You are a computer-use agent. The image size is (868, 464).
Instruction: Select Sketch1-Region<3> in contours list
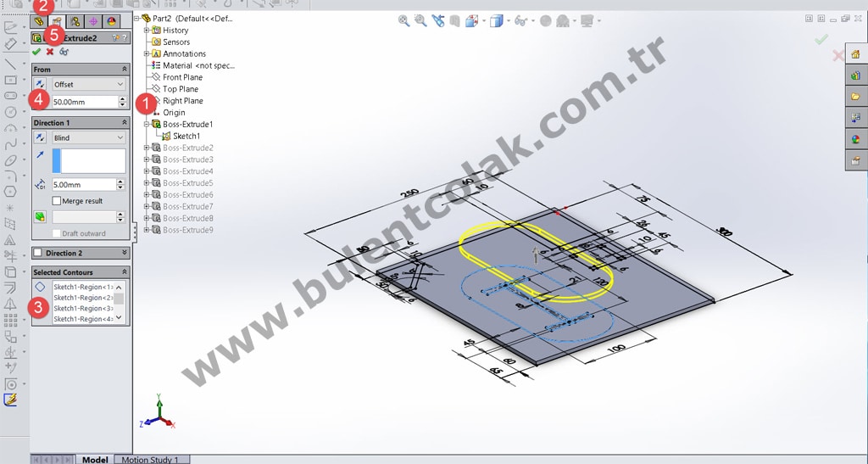point(83,308)
